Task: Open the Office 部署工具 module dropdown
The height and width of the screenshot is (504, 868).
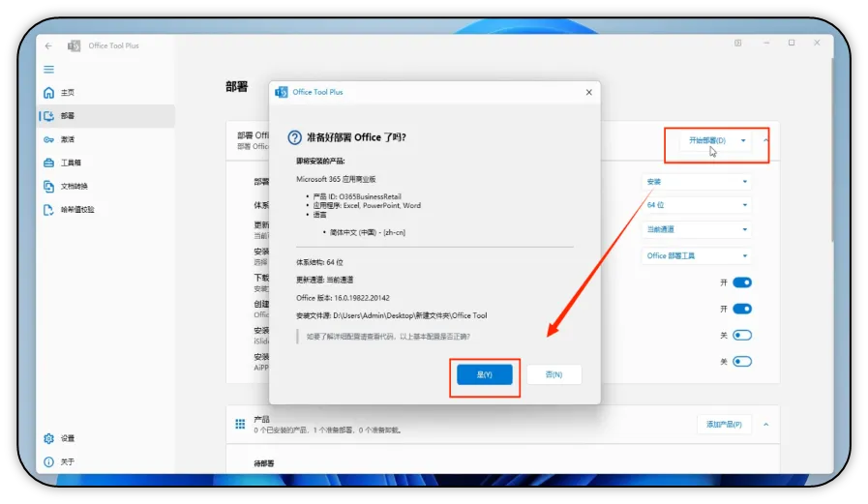Action: (x=697, y=255)
